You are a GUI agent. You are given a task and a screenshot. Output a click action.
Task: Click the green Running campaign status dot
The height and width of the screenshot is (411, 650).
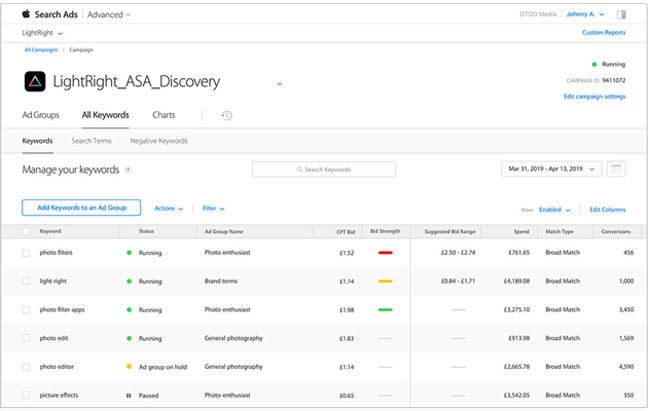click(x=594, y=64)
